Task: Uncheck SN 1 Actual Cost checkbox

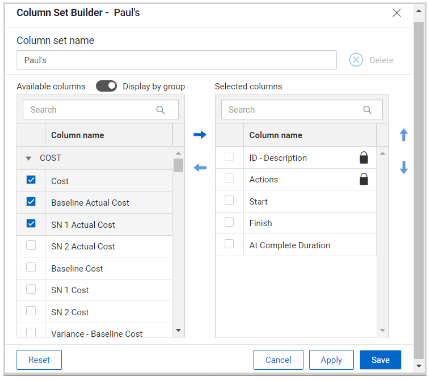Action: click(x=31, y=223)
